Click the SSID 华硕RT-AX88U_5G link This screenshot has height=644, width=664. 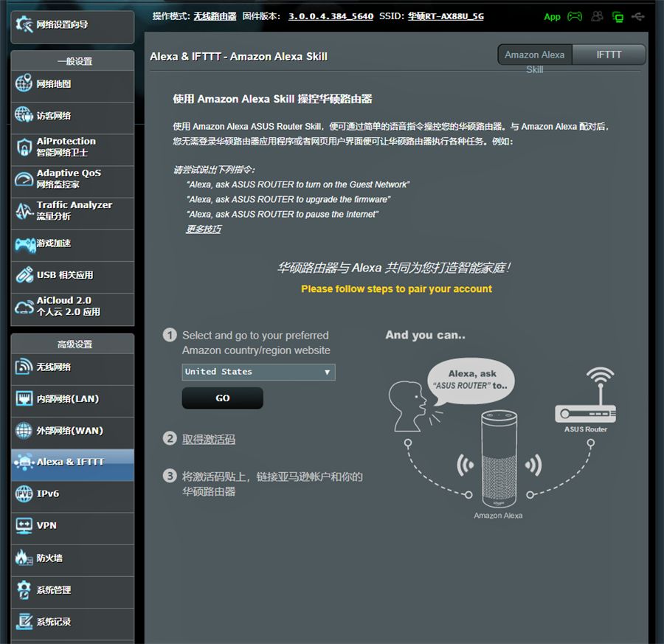point(446,16)
